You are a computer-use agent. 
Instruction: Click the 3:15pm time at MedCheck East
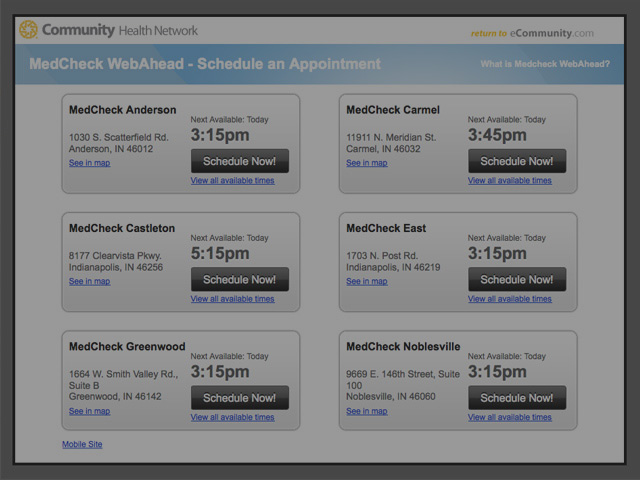pyautogui.click(x=497, y=253)
